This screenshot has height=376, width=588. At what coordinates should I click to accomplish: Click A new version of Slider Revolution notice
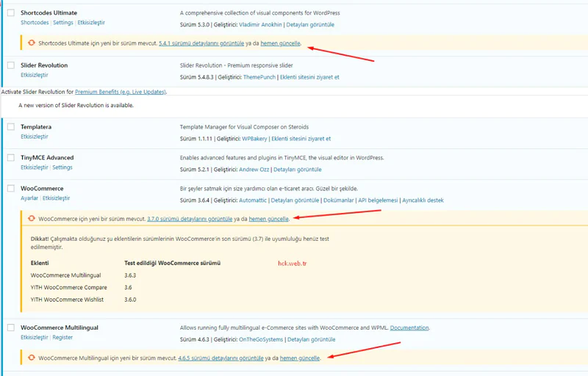76,105
